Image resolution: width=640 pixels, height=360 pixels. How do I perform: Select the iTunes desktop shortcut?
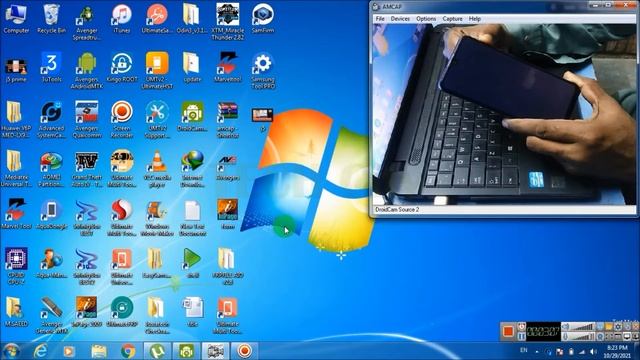click(122, 18)
